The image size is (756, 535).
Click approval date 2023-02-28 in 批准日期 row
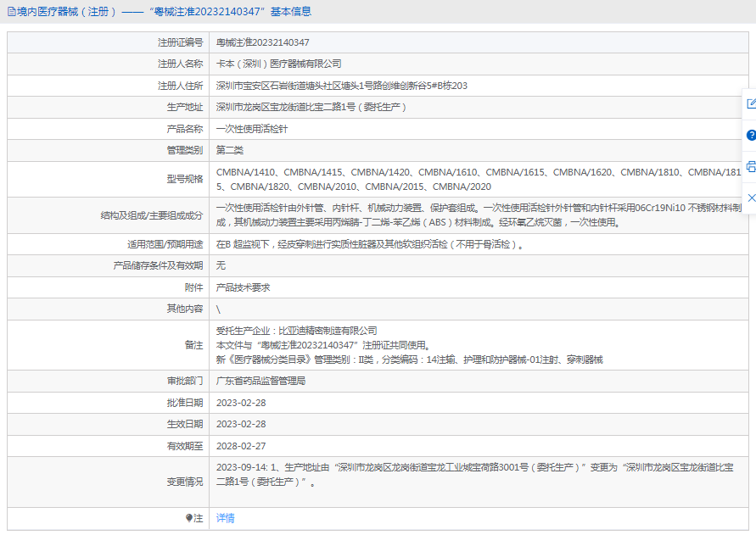click(x=241, y=403)
